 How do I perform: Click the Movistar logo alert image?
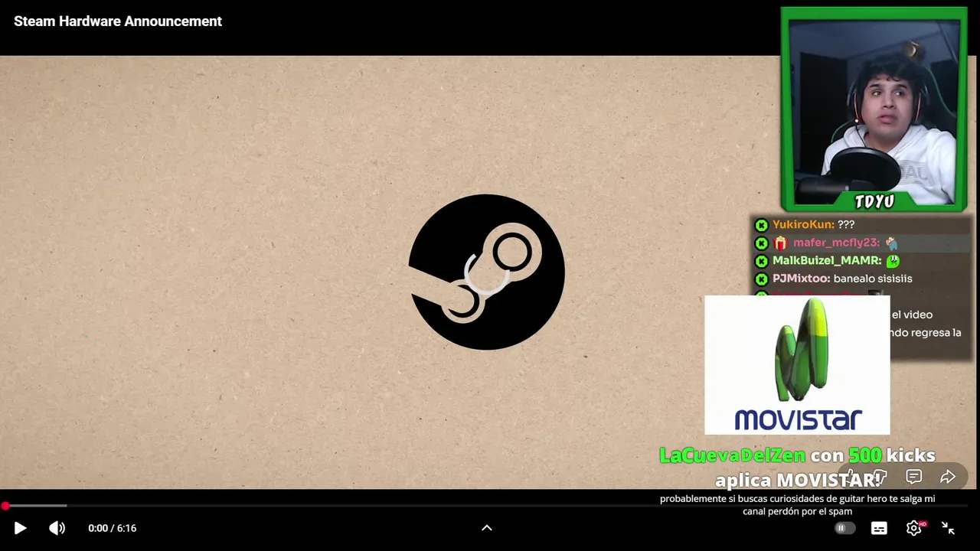coord(797,365)
